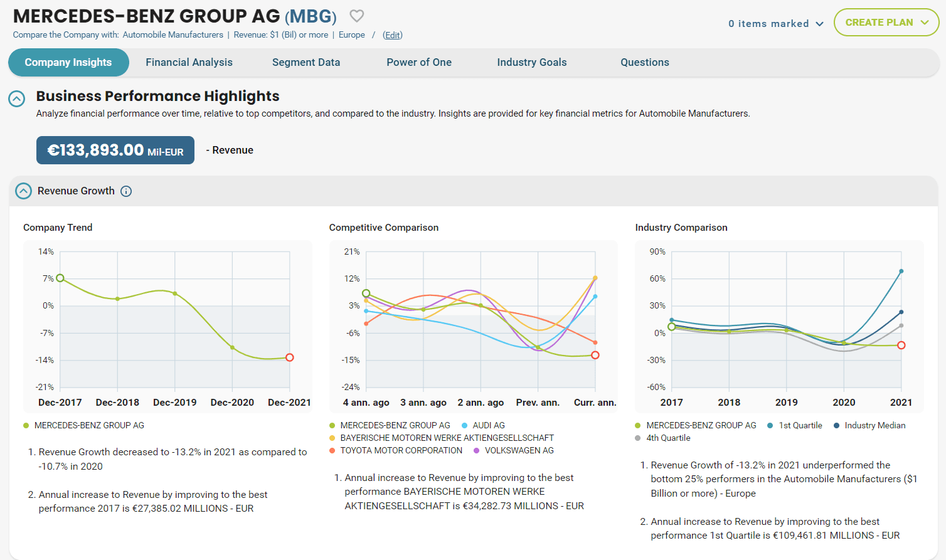Switch to the Financial Analysis tab
The image size is (946, 560).
click(189, 62)
